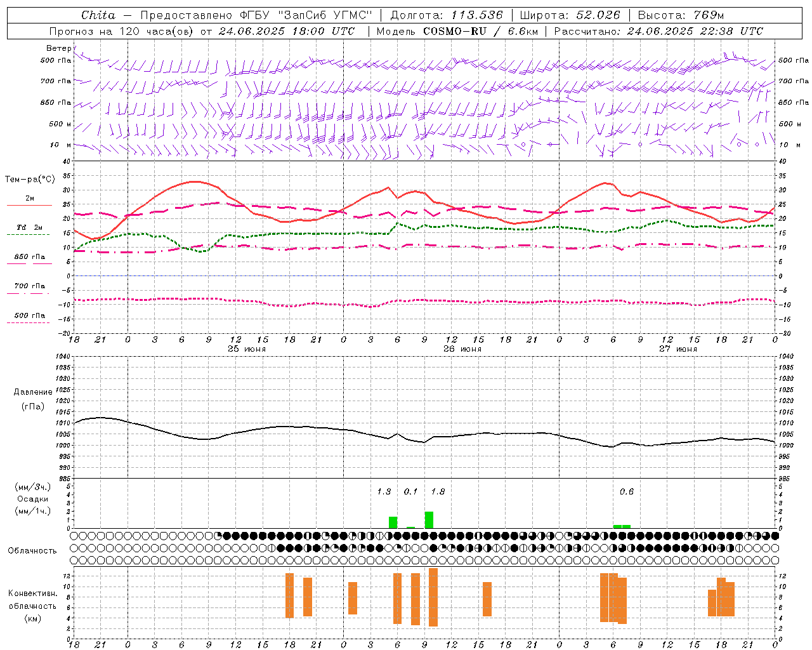The width and height of the screenshot is (812, 650).
Task: Click the 'Модель COSMO-RU / 6.6км' model label
Action: pyautogui.click(x=457, y=31)
